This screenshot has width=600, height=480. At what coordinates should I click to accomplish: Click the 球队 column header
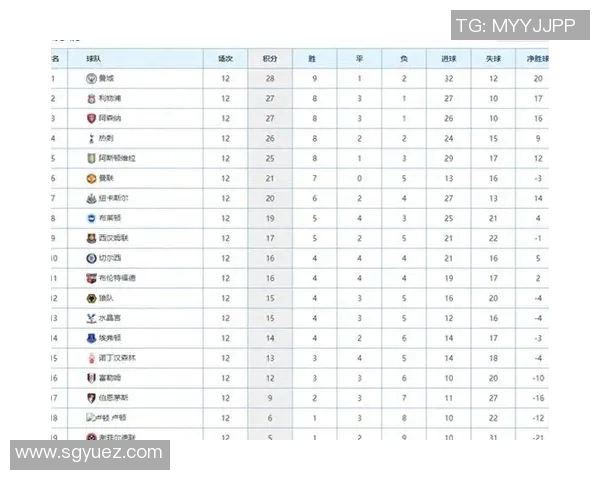coord(95,59)
